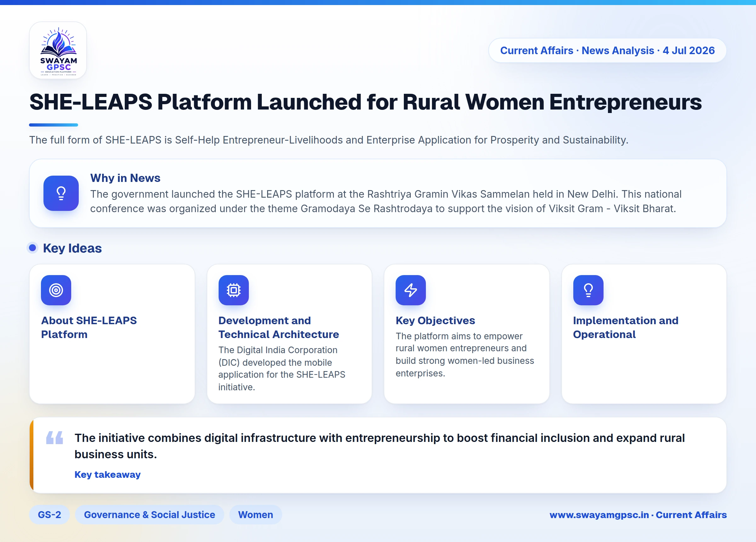
Task: Click the Why in News heading
Action: point(125,178)
